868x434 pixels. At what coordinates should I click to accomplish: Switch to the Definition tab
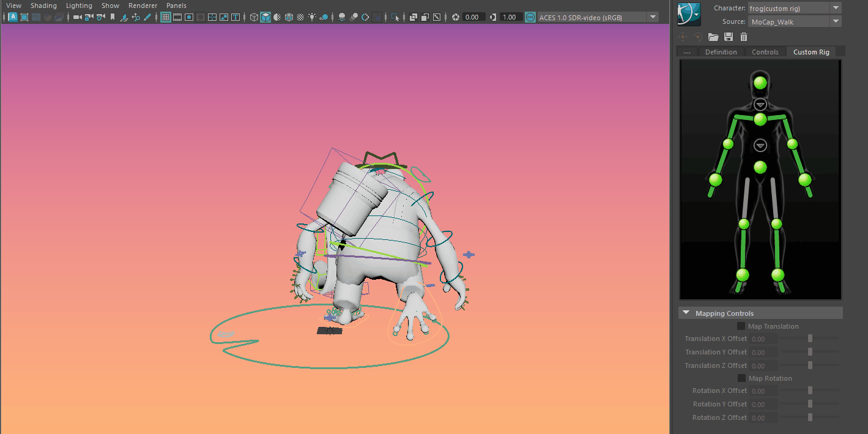point(721,52)
